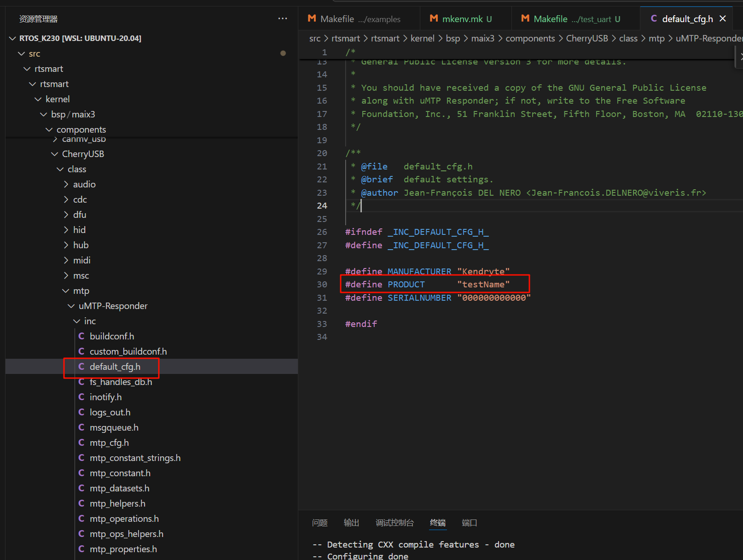Image resolution: width=743 pixels, height=560 pixels.
Task: Collapse the uMTP-Responder folder
Action: pyautogui.click(x=71, y=306)
